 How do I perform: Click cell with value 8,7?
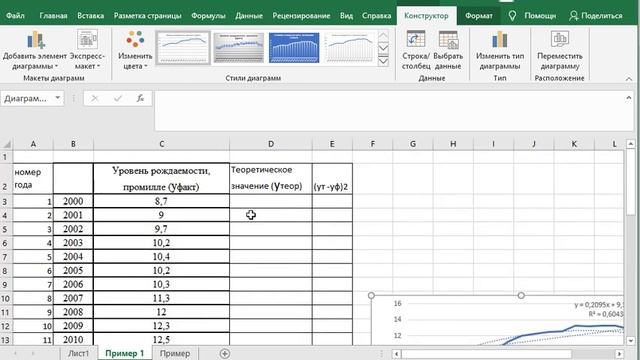(x=161, y=201)
